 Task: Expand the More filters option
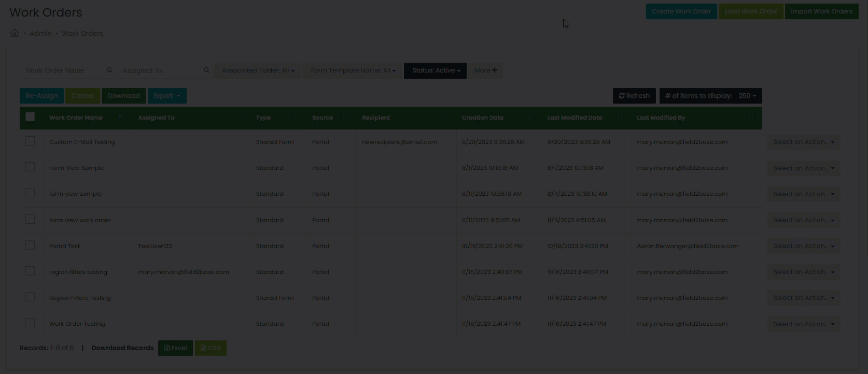485,70
